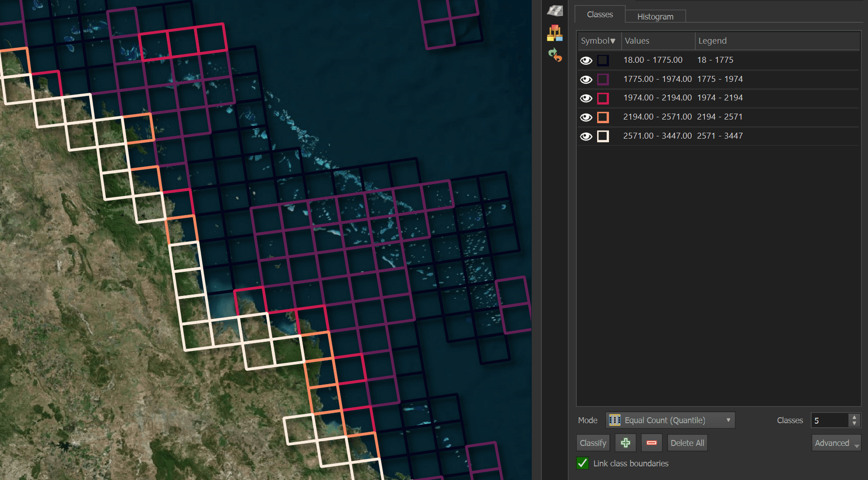Select the Classes tab
Image resolution: width=868 pixels, height=480 pixels.
point(599,15)
